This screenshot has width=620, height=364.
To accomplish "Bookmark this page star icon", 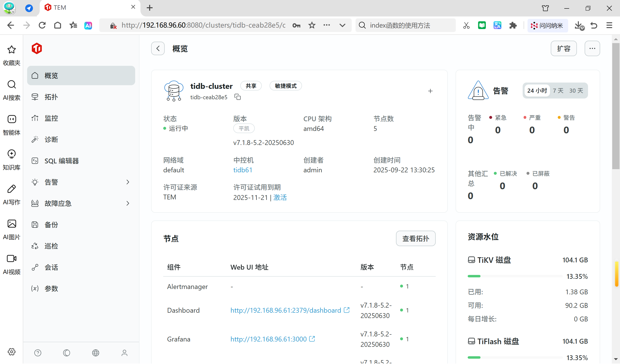I will [312, 25].
